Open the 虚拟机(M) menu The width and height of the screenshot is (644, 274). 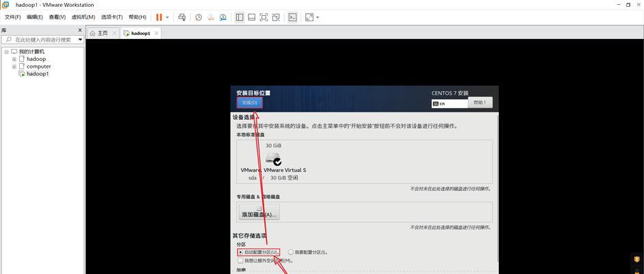[x=83, y=17]
